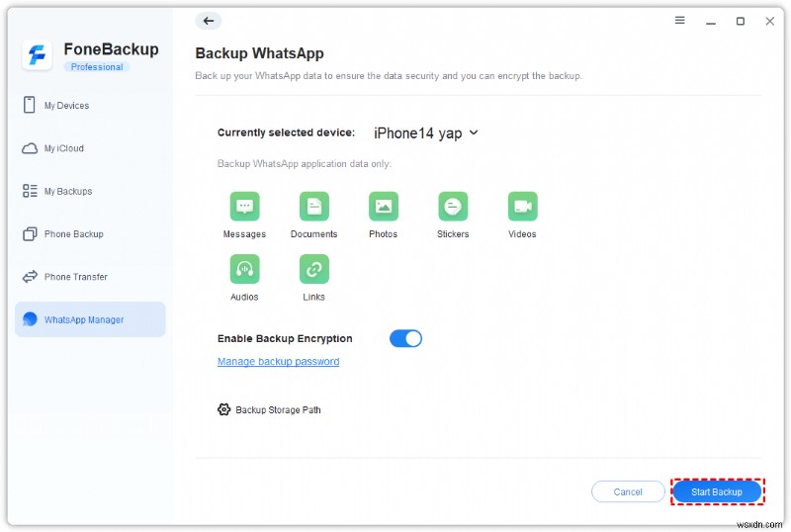791x532 pixels.
Task: Select the Links data type icon
Action: point(313,269)
